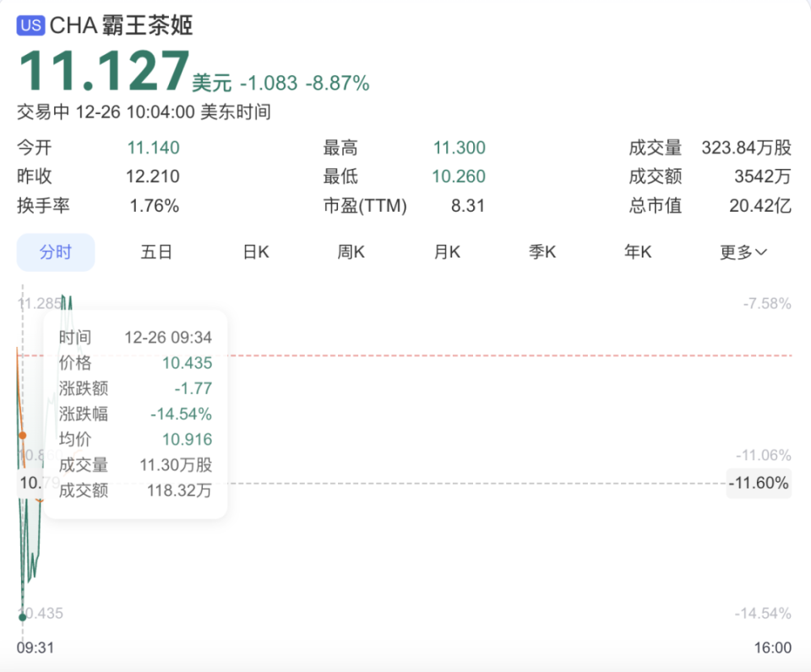The width and height of the screenshot is (811, 672).
Task: Click the 最高 high price value 11.300
Action: pos(461,147)
